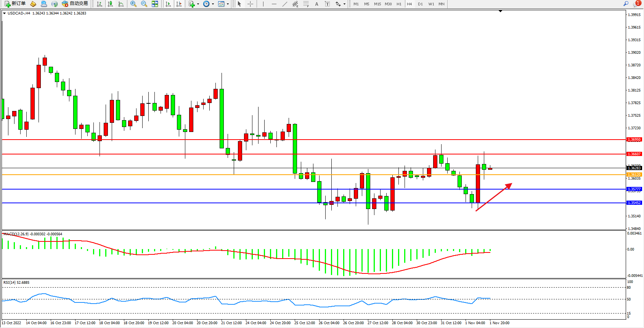Draw a trendline with the diagonal line tool
The image size is (644, 328).
tap(285, 4)
